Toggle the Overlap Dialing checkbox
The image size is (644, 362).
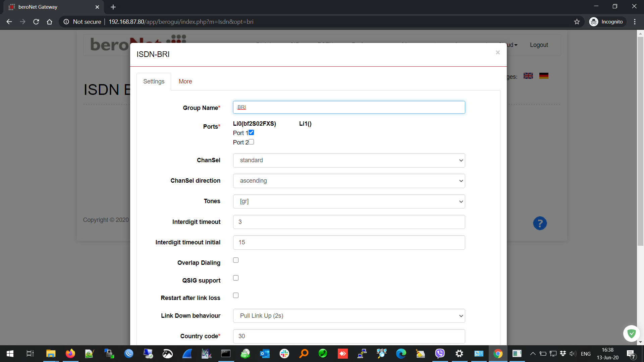click(x=236, y=260)
